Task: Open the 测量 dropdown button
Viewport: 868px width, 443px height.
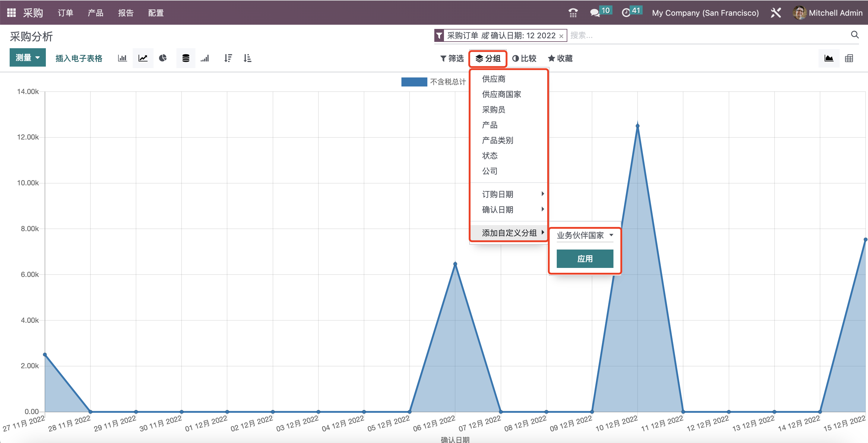Action: click(x=28, y=58)
